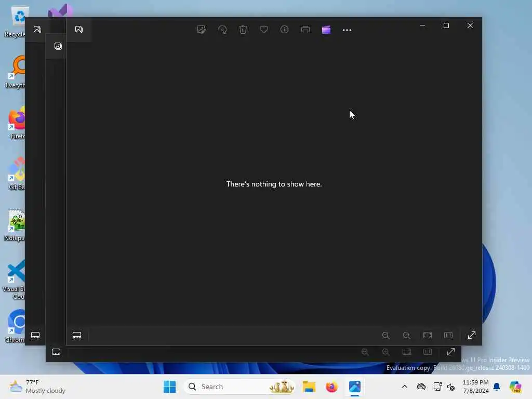
Task: Click the Photos gallery icon in the back-left window
Action: (x=37, y=30)
